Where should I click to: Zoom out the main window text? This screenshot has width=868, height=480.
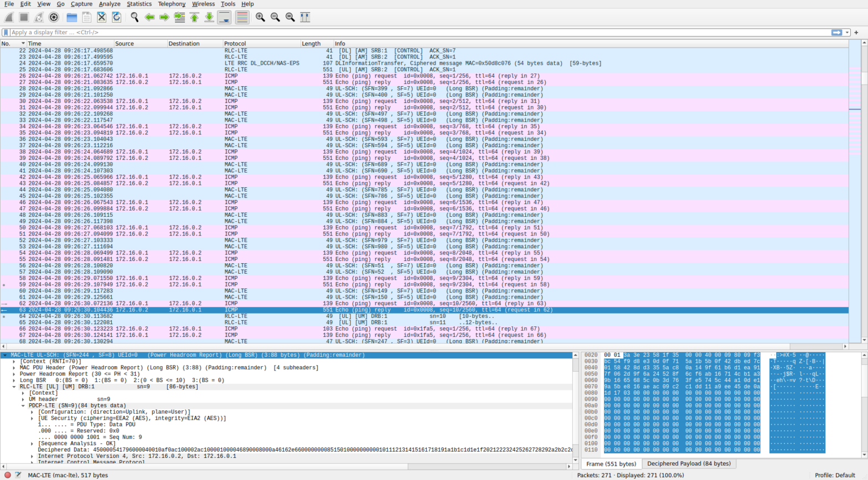tap(275, 17)
